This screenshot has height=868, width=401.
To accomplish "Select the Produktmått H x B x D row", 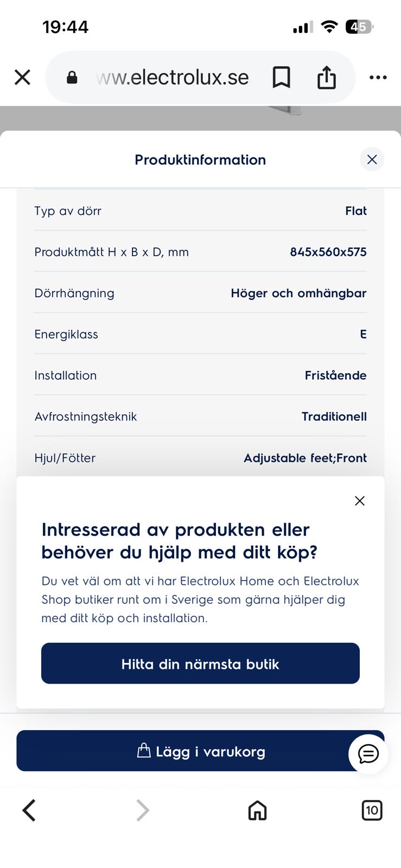I will pyautogui.click(x=200, y=252).
